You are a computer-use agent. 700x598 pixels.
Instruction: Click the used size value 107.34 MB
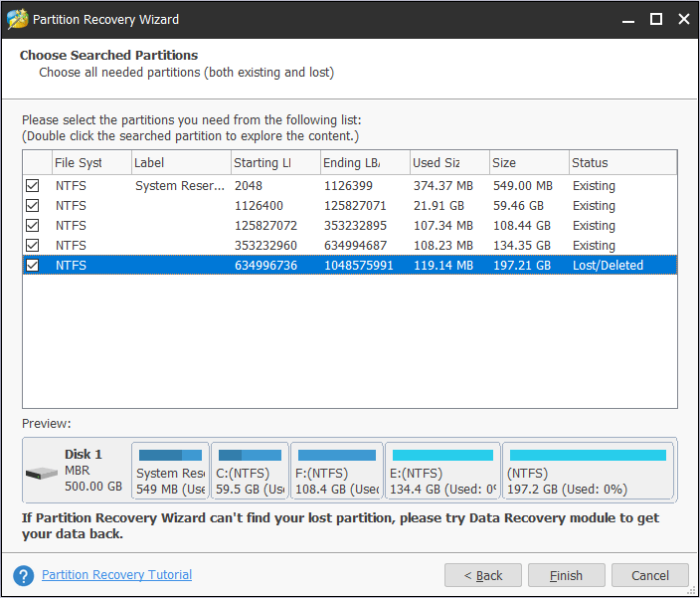click(x=443, y=226)
